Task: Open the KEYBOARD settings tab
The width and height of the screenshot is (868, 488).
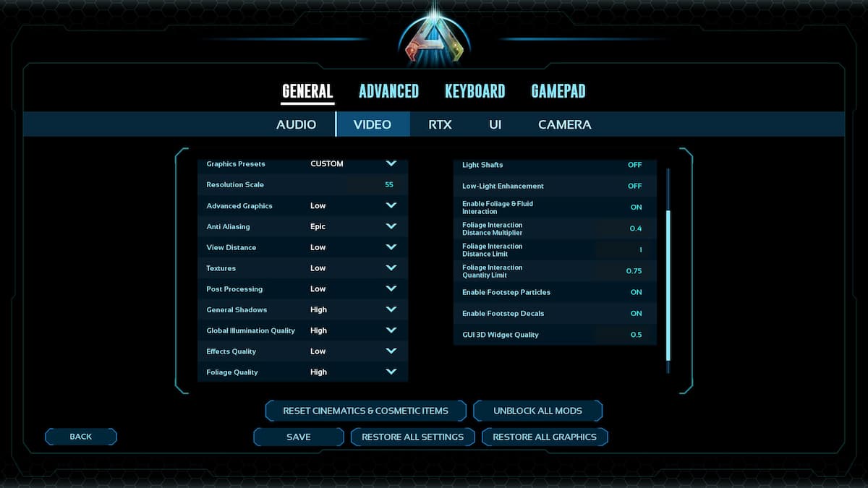Action: pyautogui.click(x=475, y=91)
